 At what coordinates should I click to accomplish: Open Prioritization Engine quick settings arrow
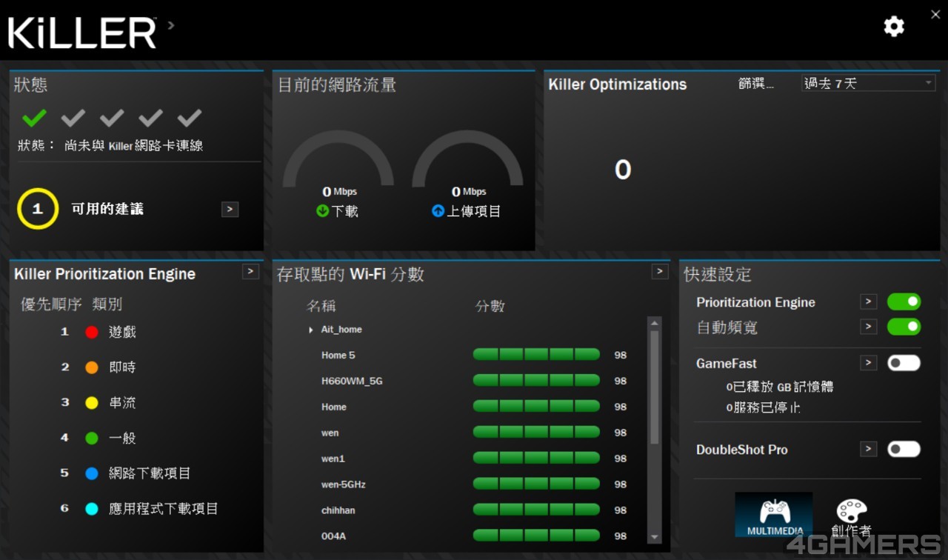[x=869, y=301]
